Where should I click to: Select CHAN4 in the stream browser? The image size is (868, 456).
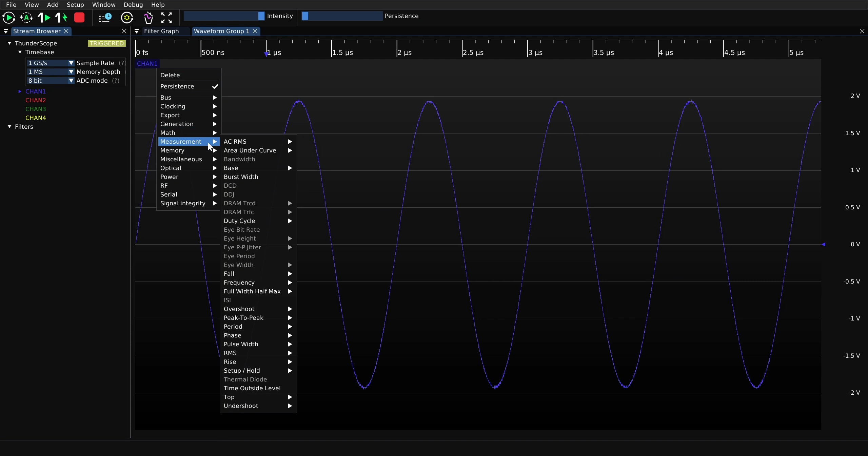click(36, 118)
